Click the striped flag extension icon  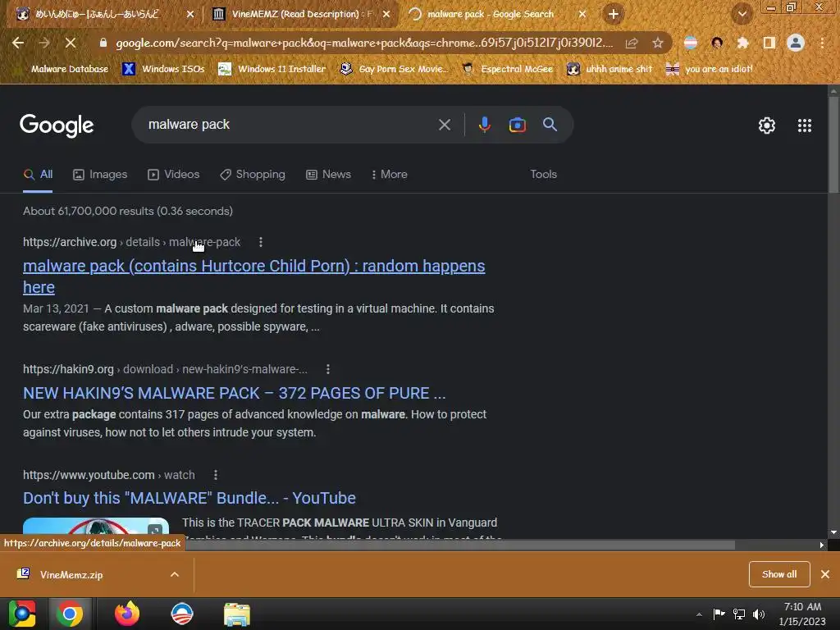[691, 43]
